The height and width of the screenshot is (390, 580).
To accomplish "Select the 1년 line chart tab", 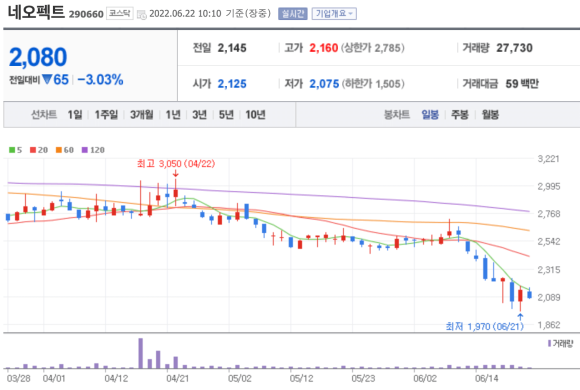I will [173, 115].
